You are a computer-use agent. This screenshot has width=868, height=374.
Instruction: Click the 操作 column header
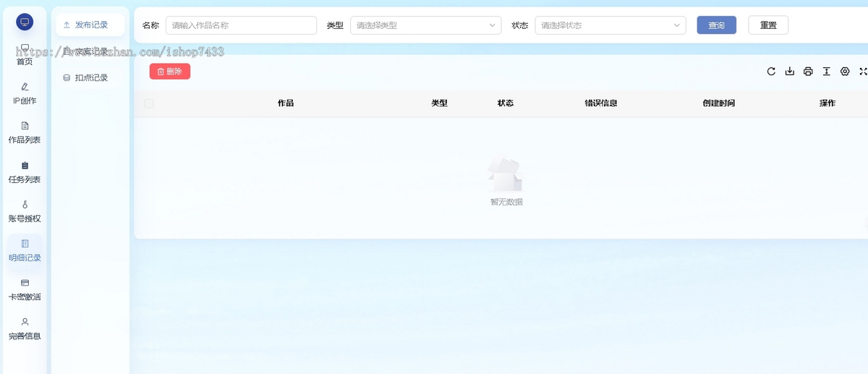tap(827, 103)
